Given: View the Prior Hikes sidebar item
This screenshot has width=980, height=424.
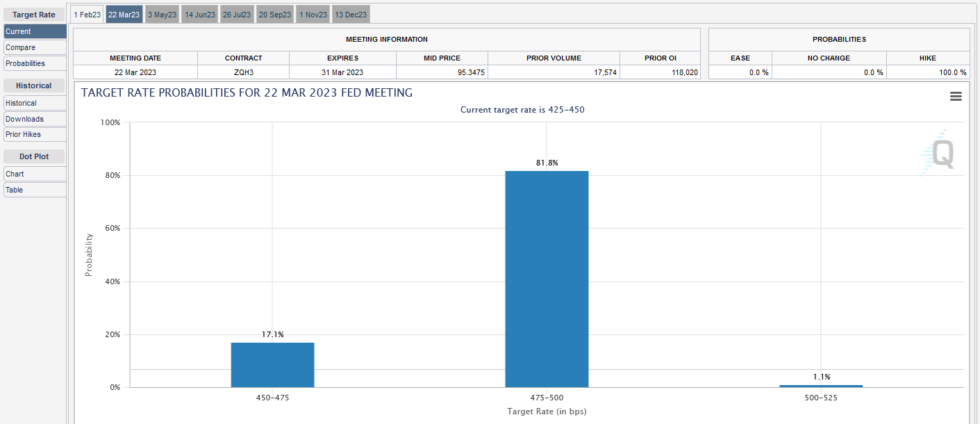Looking at the screenshot, I should click(35, 134).
